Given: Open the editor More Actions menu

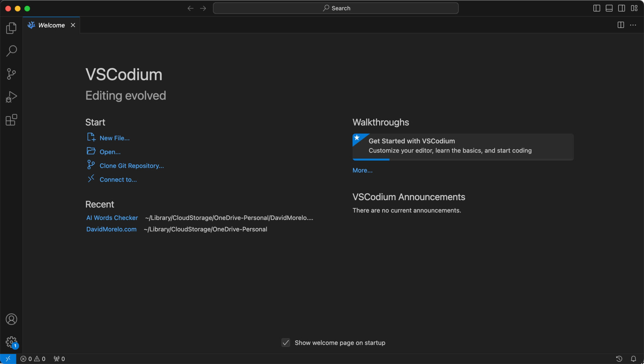Looking at the screenshot, I should 634,25.
